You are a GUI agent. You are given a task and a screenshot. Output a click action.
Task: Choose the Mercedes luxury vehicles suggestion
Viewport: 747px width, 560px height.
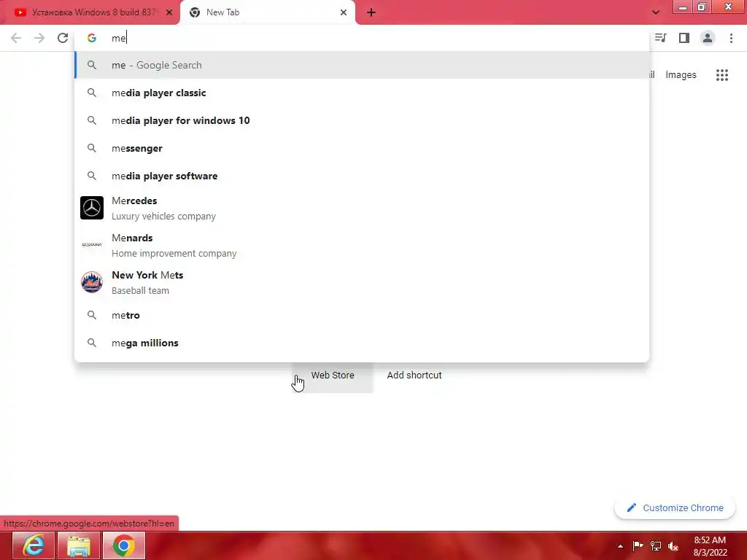click(362, 208)
